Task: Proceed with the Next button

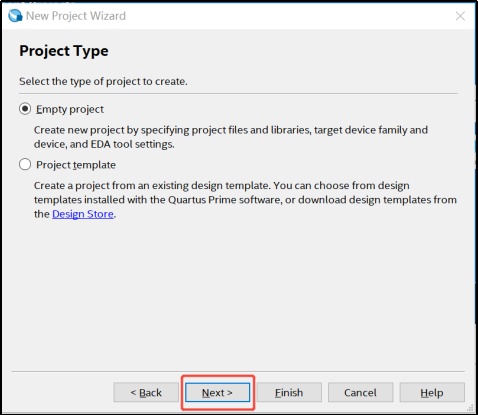Action: click(x=217, y=392)
